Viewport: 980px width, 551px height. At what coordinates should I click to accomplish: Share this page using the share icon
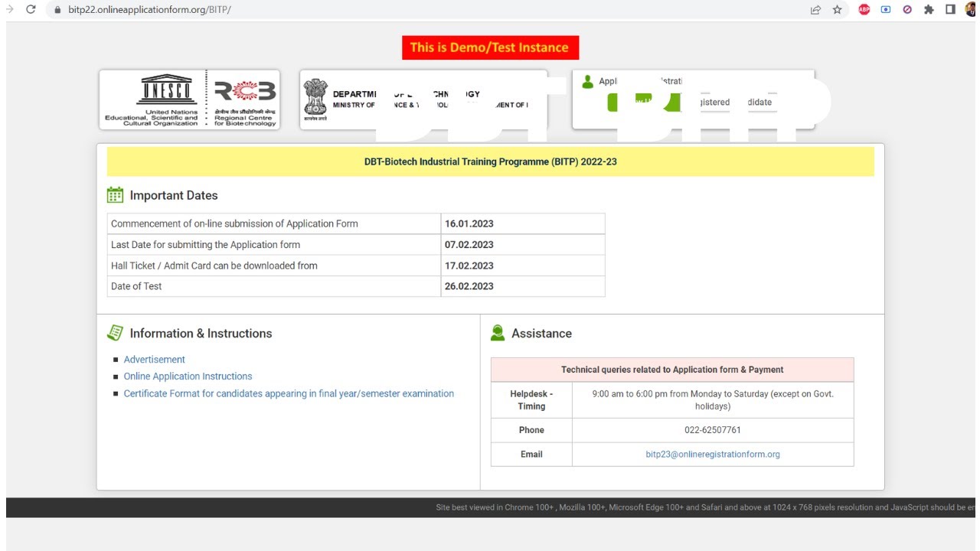point(815,10)
